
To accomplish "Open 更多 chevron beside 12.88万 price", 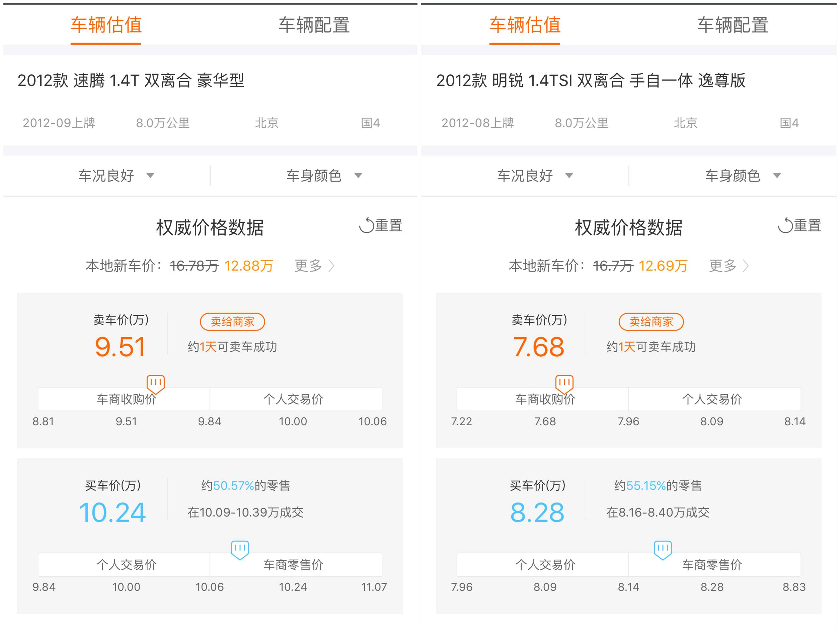I will (331, 266).
